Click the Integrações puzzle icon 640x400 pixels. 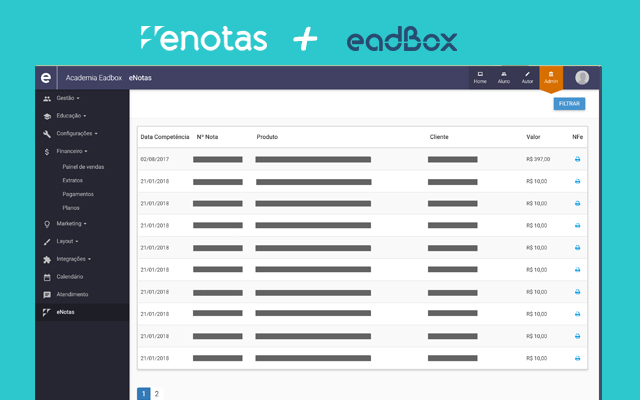47,260
